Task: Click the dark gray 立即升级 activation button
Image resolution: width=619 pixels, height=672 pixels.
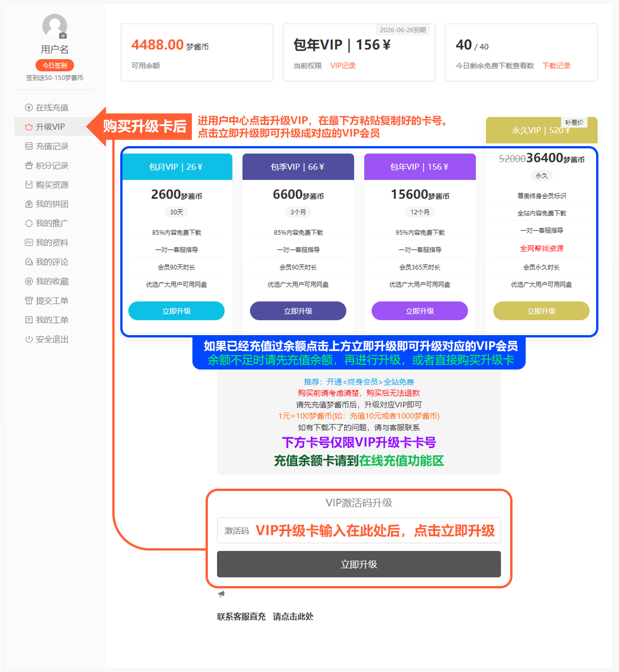Action: pyautogui.click(x=358, y=564)
